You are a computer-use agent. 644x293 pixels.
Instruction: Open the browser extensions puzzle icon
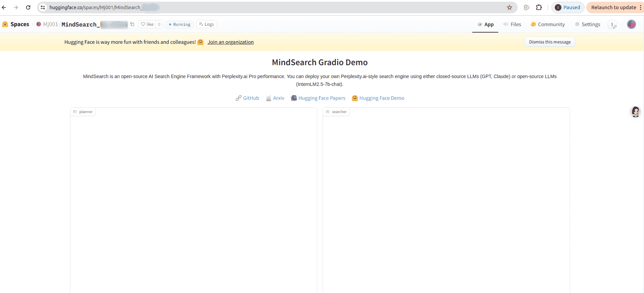(539, 7)
